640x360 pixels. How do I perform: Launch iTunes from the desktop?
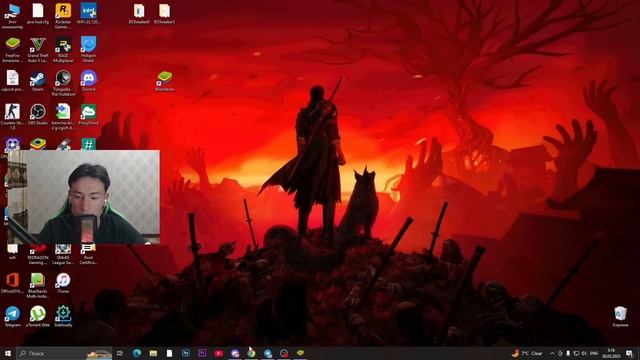(63, 283)
